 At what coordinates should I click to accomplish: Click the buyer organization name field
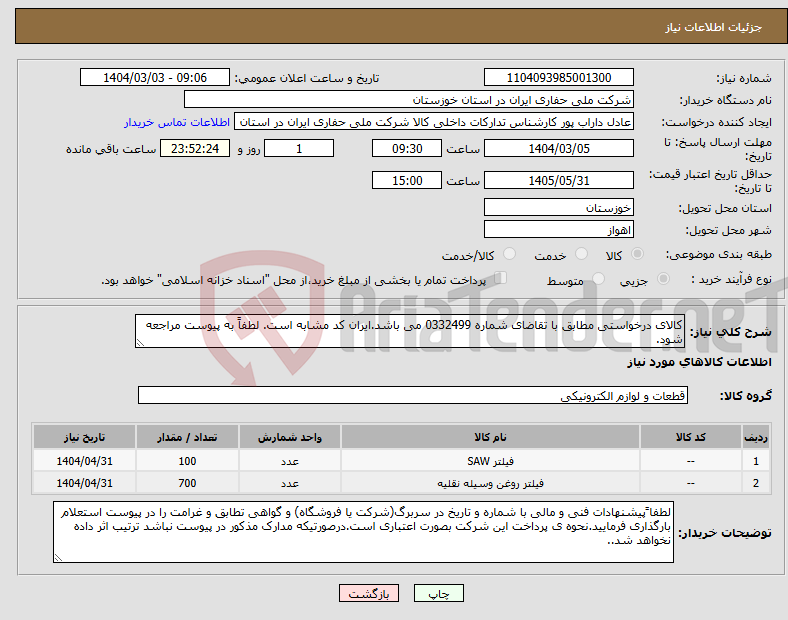pyautogui.click(x=409, y=99)
